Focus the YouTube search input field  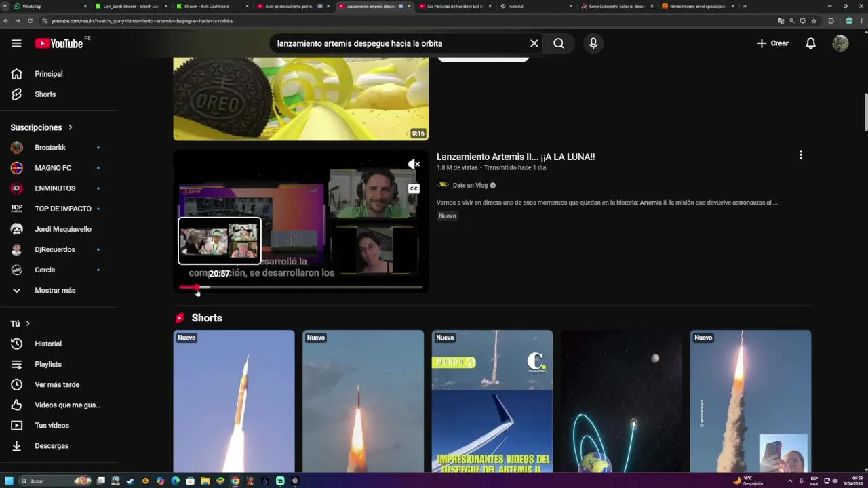(400, 43)
